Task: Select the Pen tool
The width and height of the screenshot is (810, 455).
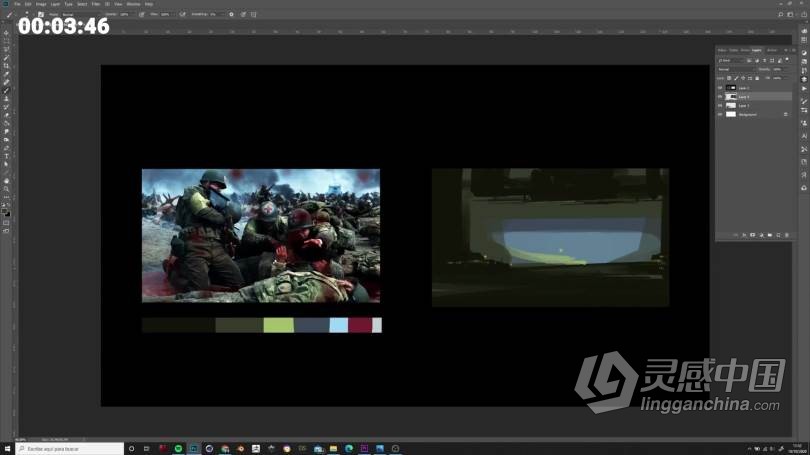Action: click(x=6, y=148)
